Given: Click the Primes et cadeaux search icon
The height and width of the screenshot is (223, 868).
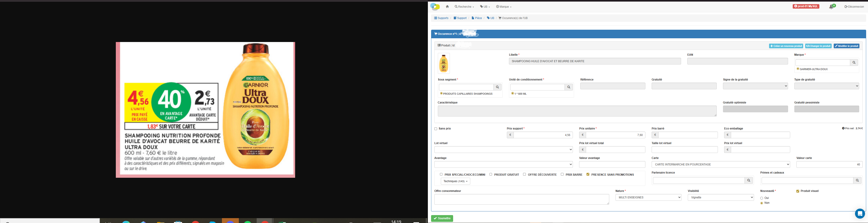Looking at the screenshot, I should tap(857, 181).
